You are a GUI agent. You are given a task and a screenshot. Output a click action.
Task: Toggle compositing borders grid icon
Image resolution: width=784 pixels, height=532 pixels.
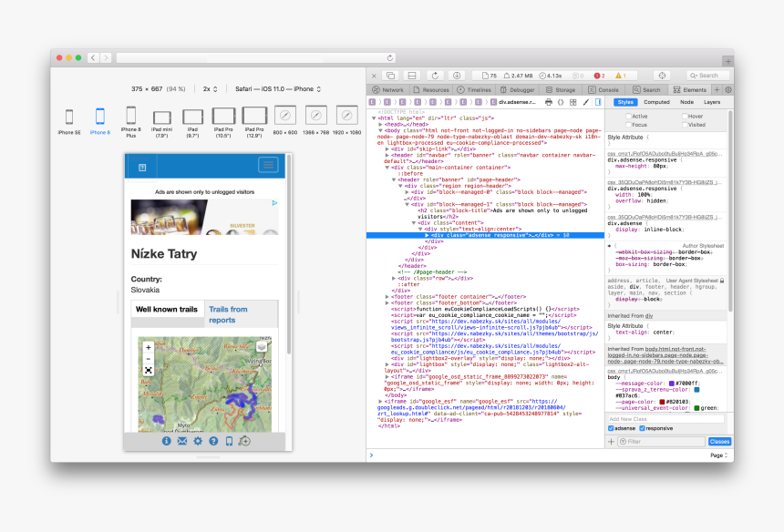point(573,102)
